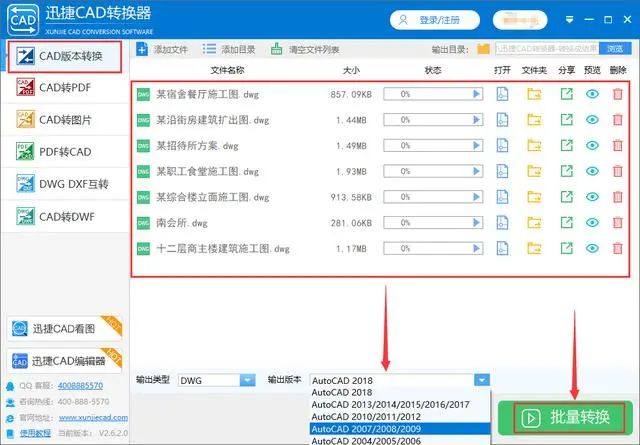Preview 某职工食堂施工图.dwg with eye icon
The width and height of the screenshot is (640, 445).
(x=592, y=171)
